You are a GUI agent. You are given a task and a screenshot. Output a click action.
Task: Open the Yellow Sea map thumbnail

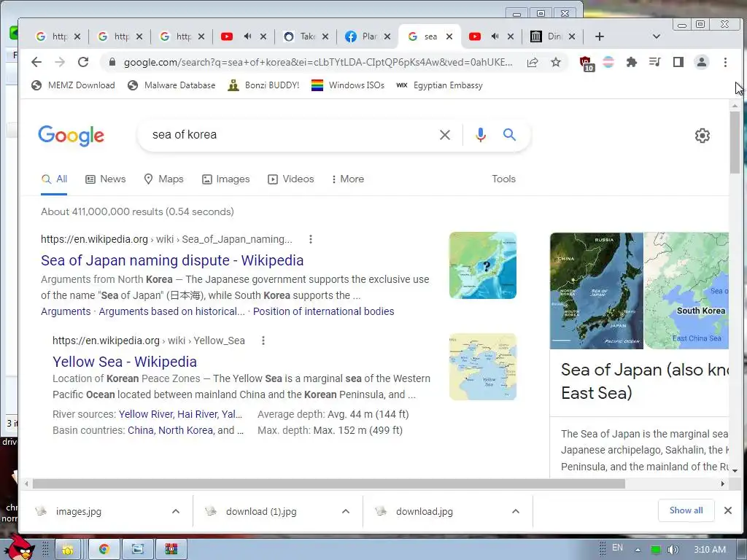pyautogui.click(x=483, y=367)
